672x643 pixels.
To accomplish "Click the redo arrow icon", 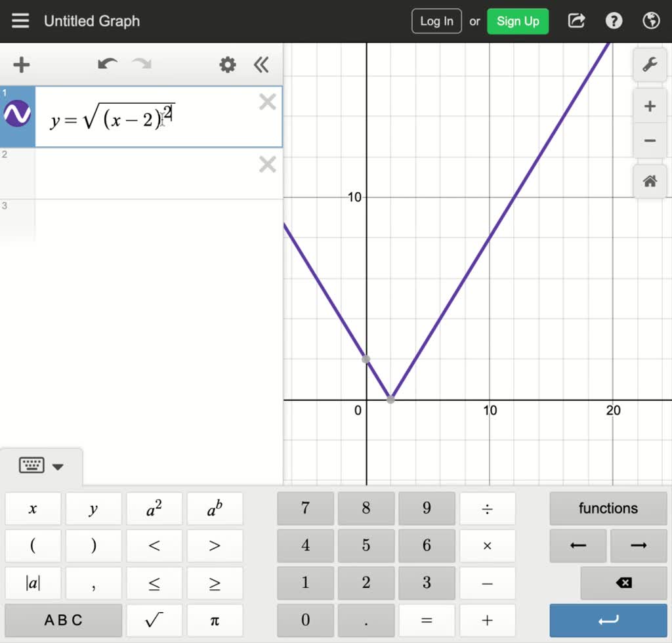I will tap(139, 64).
